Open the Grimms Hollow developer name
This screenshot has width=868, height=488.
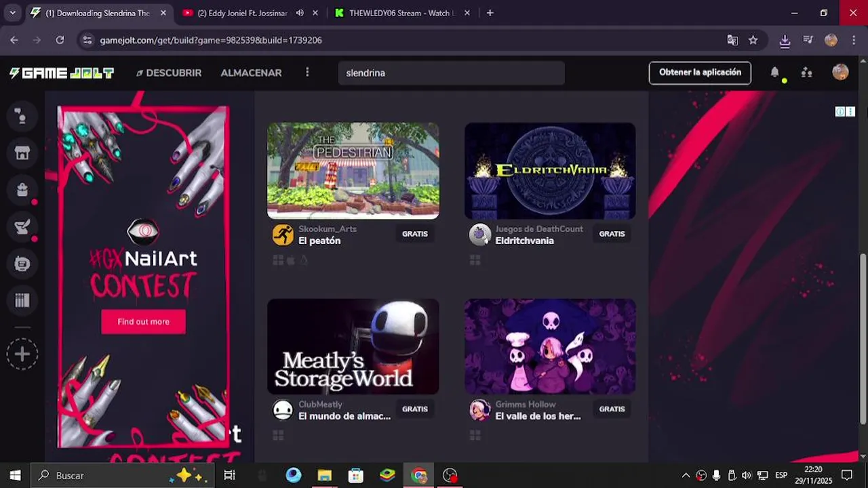coord(526,404)
